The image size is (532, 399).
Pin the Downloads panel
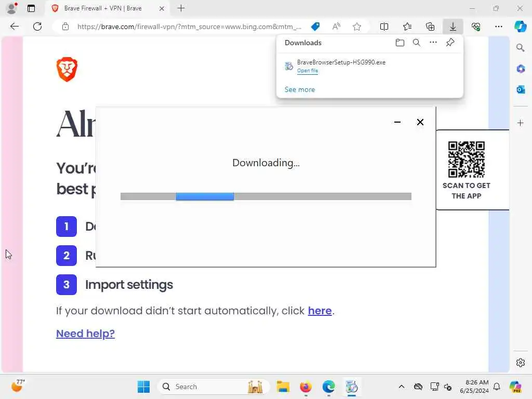(450, 43)
